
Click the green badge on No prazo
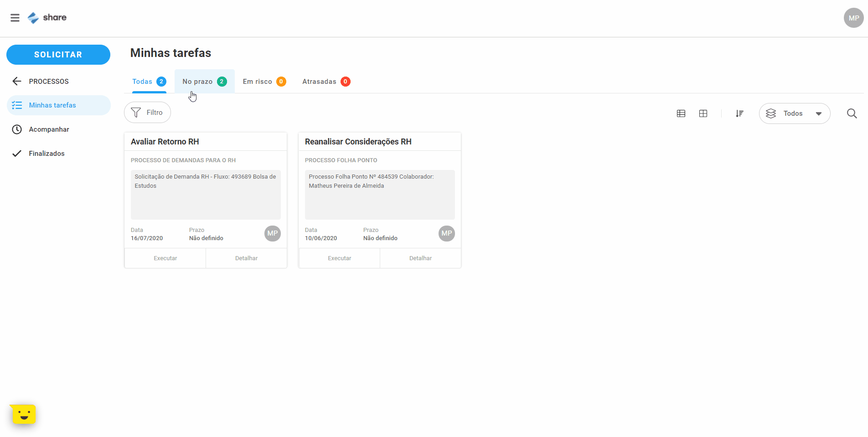pyautogui.click(x=222, y=82)
